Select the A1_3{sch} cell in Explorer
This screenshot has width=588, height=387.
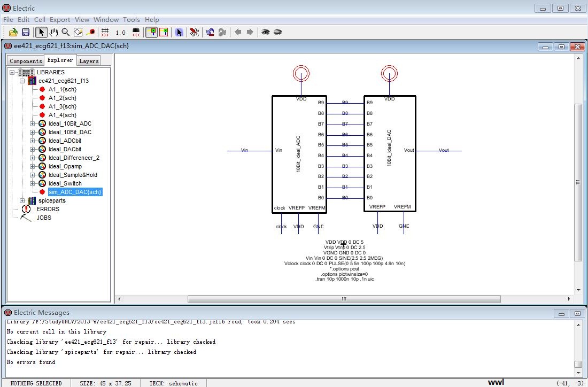(62, 106)
